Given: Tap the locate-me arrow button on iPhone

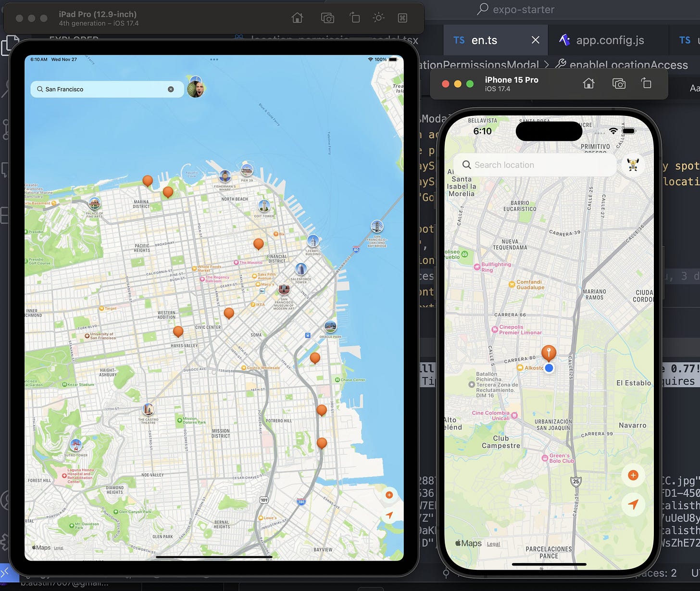Looking at the screenshot, I should point(633,504).
